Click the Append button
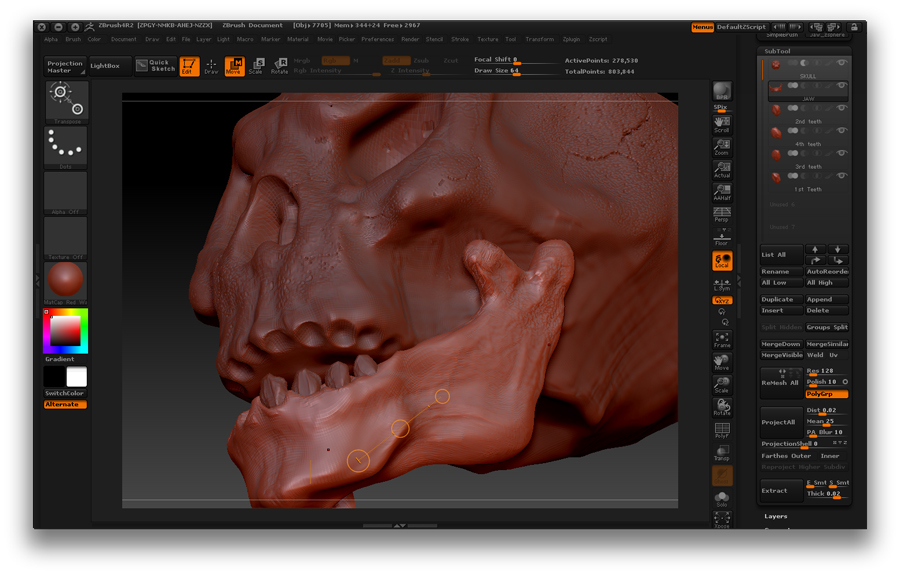 click(x=827, y=300)
